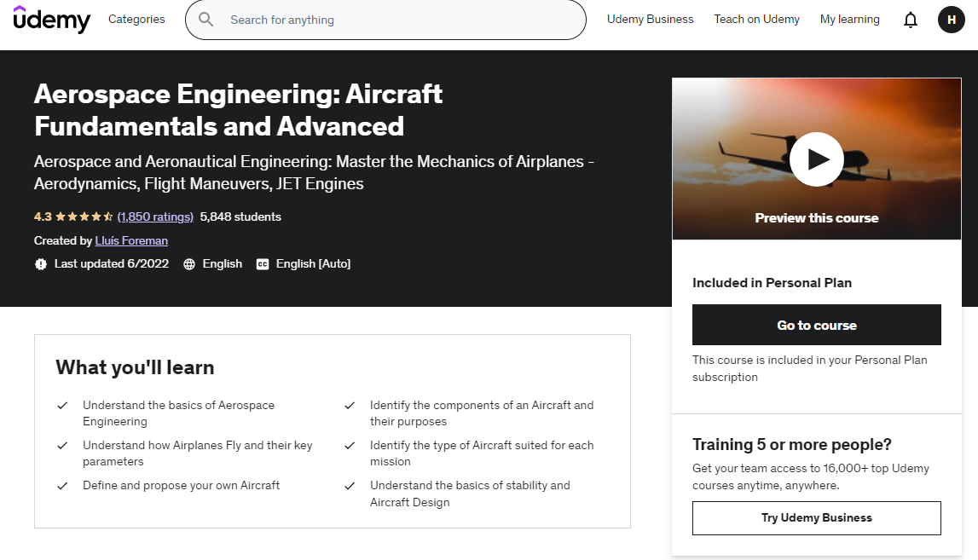Click the course title heading
Screen dimensions: 978x560
[x=238, y=110]
